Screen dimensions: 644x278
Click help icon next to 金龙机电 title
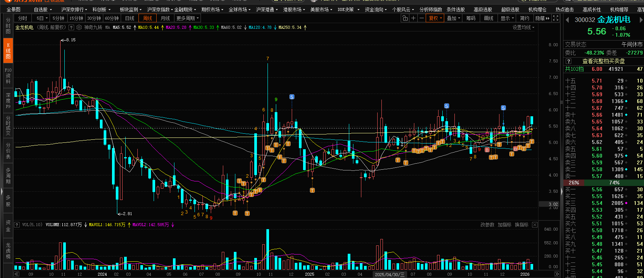pos(71,27)
